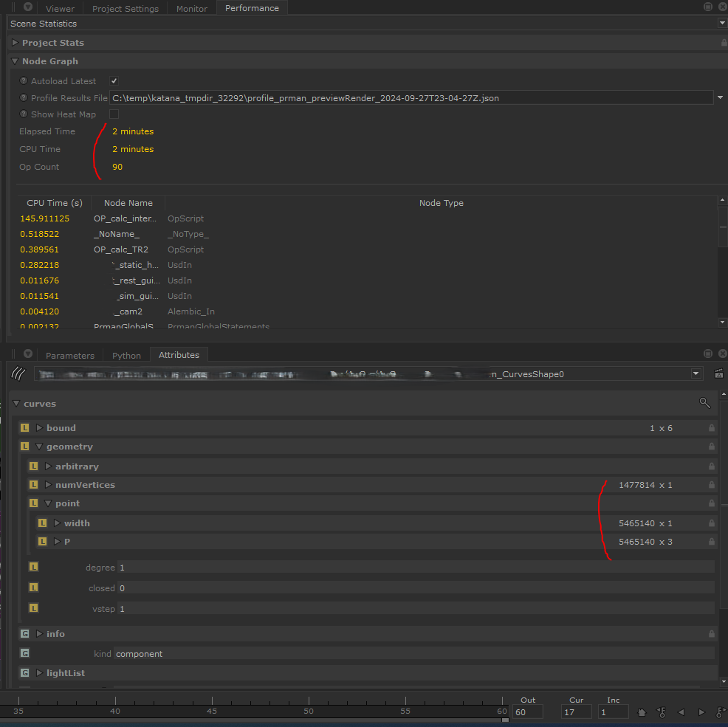Viewport: 728px width, 727px height.
Task: Click the search magnifier in curves attributes
Action: (x=704, y=403)
